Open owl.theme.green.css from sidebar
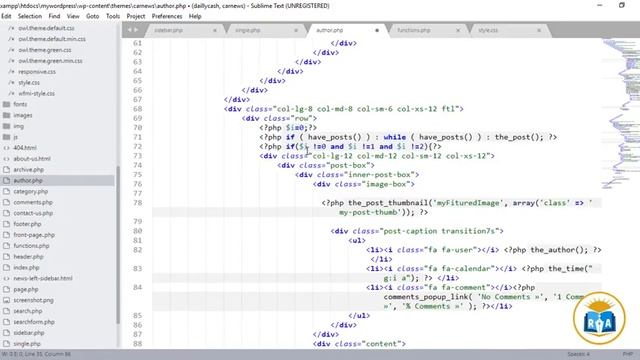 44,50
